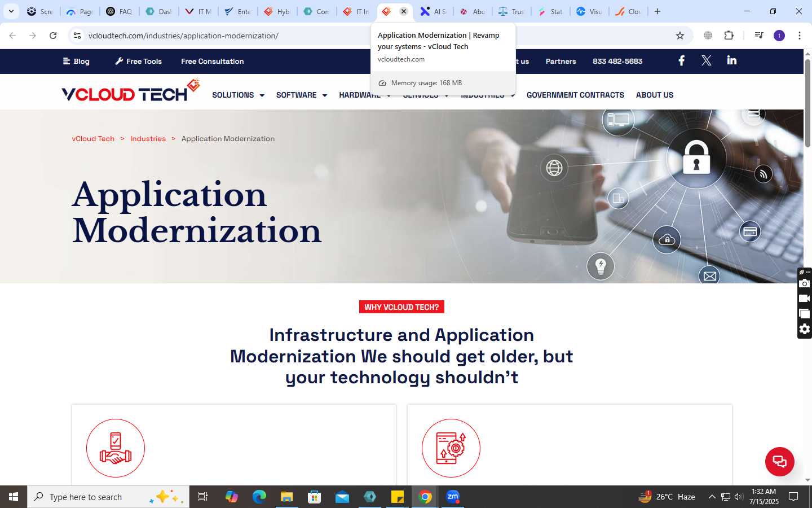Open Chrome three-dot menu

[800, 36]
